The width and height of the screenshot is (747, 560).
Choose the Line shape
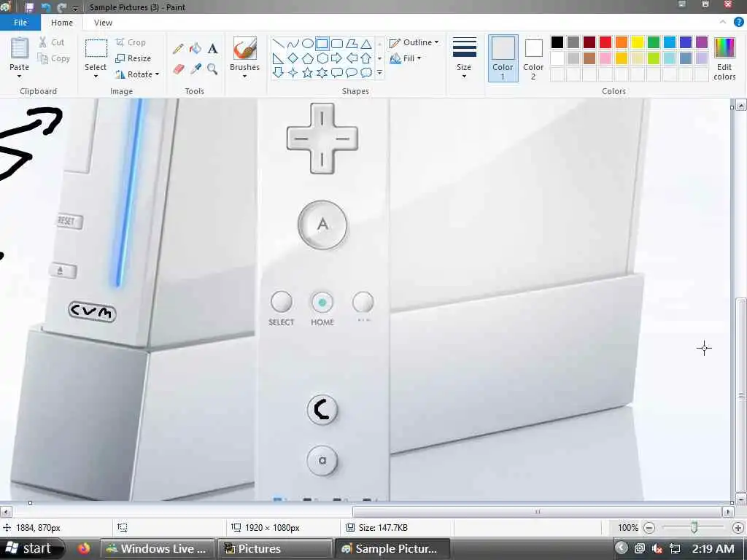(x=278, y=44)
